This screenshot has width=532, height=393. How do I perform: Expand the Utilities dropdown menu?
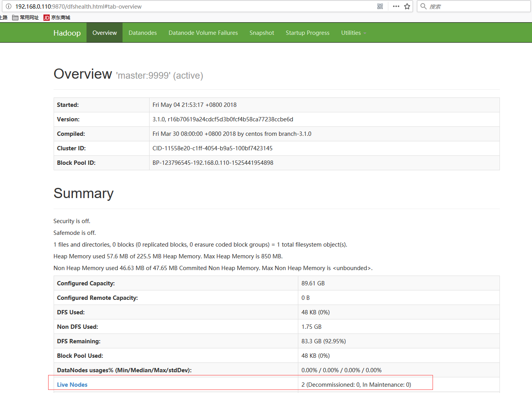(x=353, y=33)
